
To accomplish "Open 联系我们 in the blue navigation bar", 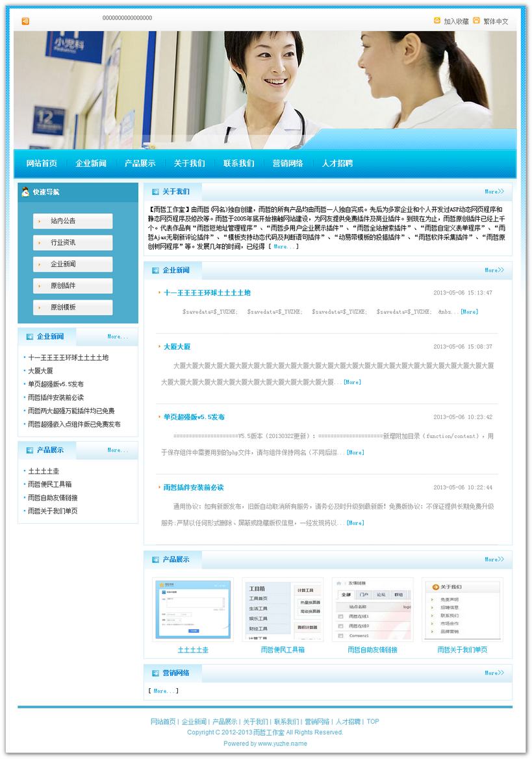I will tap(238, 163).
